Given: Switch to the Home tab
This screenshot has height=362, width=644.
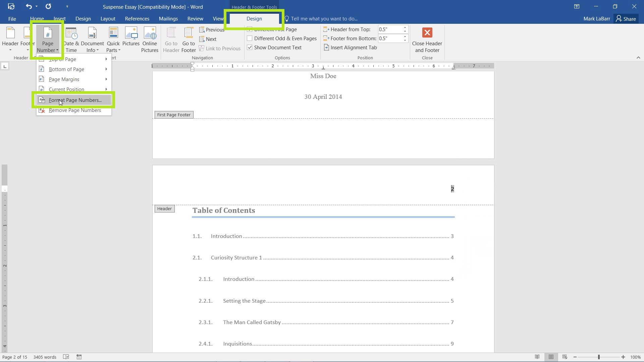Looking at the screenshot, I should 37,19.
